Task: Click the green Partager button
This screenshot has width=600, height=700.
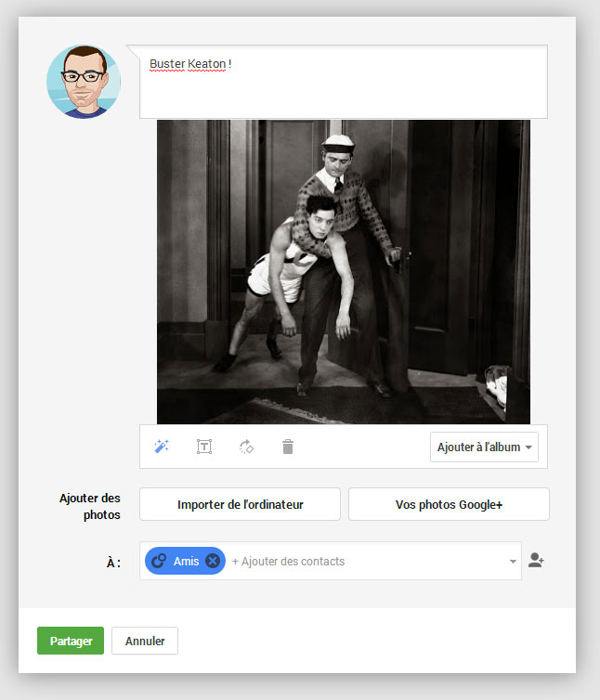Action: pyautogui.click(x=71, y=641)
